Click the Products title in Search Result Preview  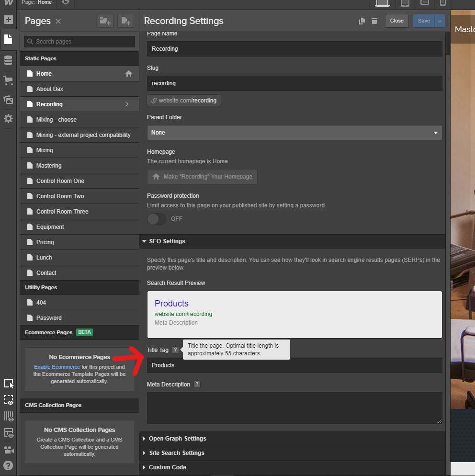[171, 304]
